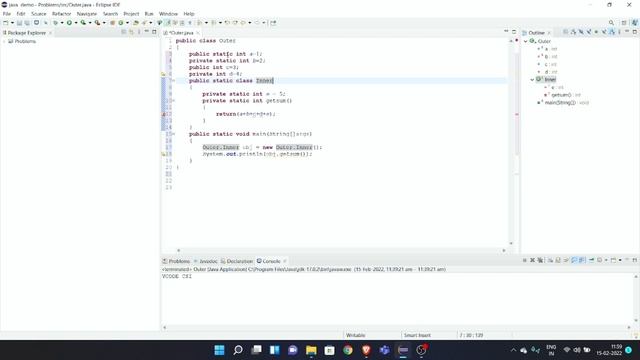The width and height of the screenshot is (640, 360).
Task: Open the Navigate menu
Action: (87, 14)
